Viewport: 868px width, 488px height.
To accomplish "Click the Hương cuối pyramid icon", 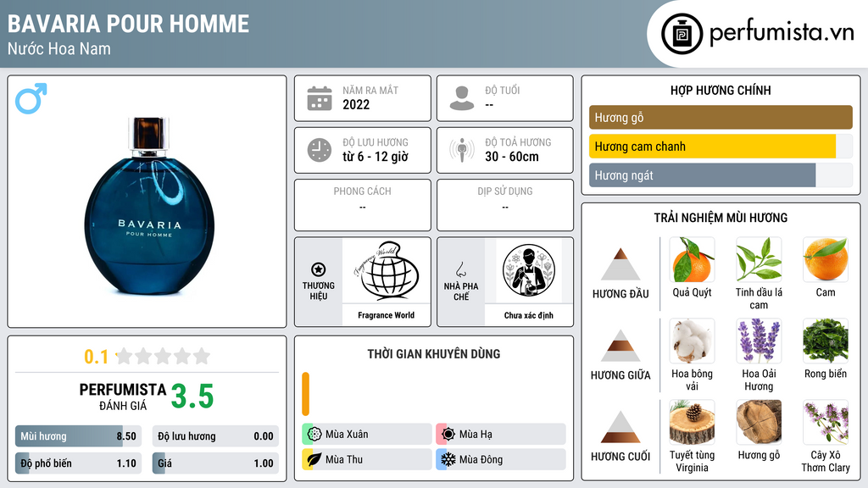I will tap(620, 427).
